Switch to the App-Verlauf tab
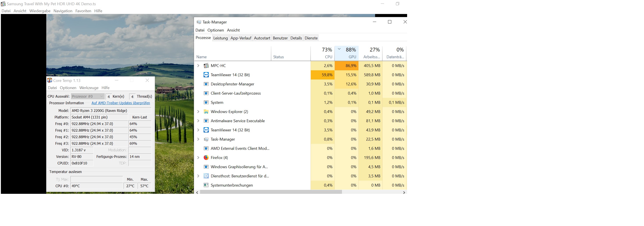The height and width of the screenshot is (226, 644). coord(241,38)
